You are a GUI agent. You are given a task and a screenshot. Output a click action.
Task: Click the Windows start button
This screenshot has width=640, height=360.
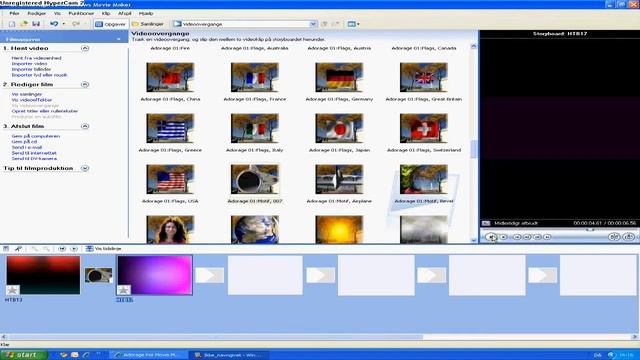(x=24, y=355)
